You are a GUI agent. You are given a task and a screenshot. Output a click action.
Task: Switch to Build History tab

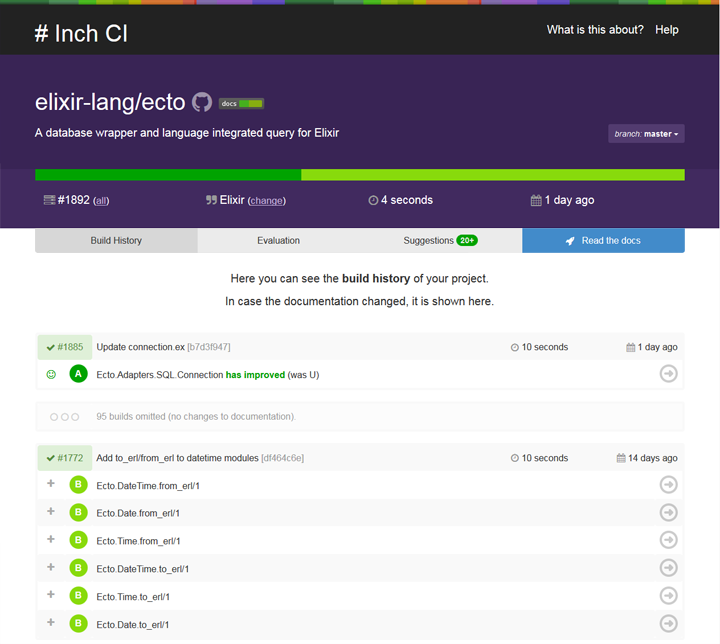click(116, 241)
